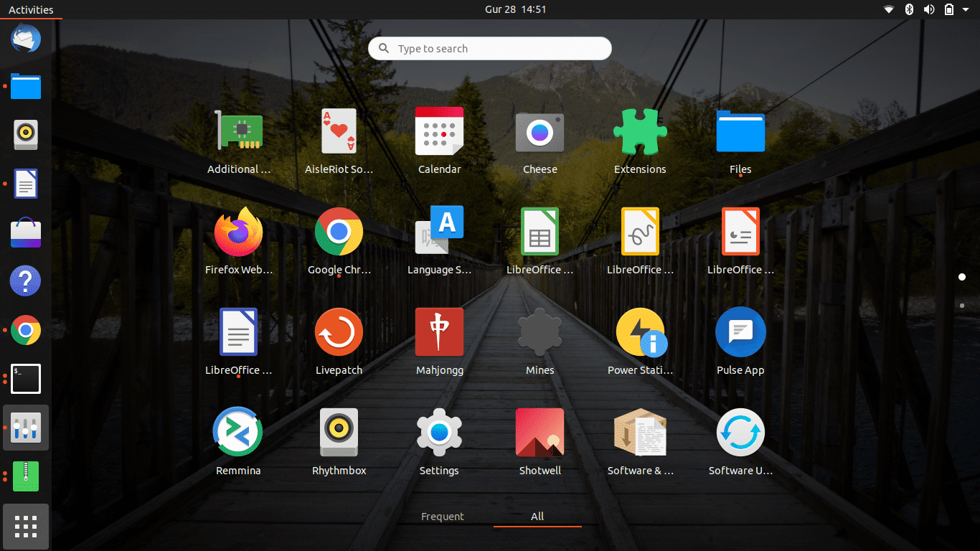Click the volume speaker icon in top bar
Viewport: 980px width, 551px height.
click(x=929, y=9)
